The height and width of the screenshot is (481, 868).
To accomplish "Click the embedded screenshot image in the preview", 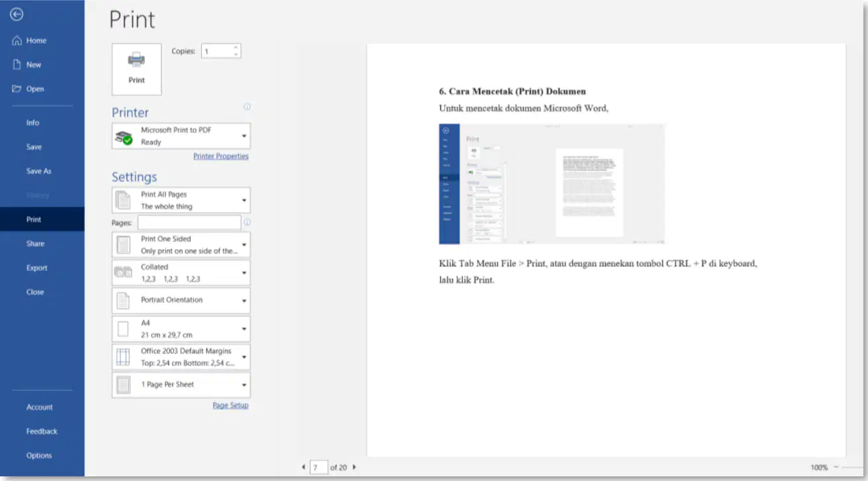I will coord(552,184).
